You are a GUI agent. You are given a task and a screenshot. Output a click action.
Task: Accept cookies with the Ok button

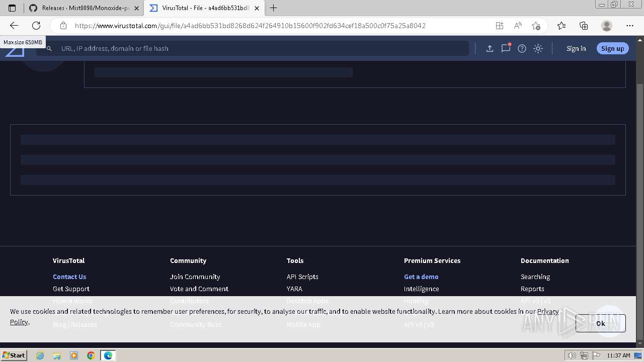click(x=600, y=323)
